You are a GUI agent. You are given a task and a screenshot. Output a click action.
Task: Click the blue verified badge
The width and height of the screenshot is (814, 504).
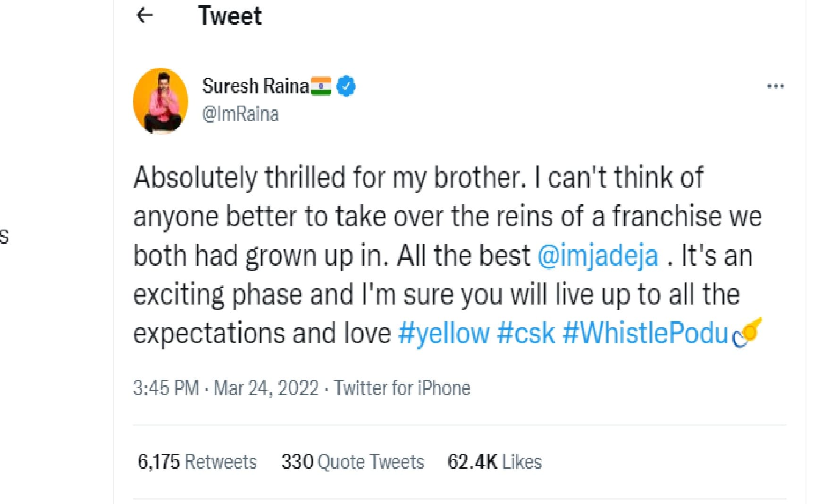click(x=346, y=86)
